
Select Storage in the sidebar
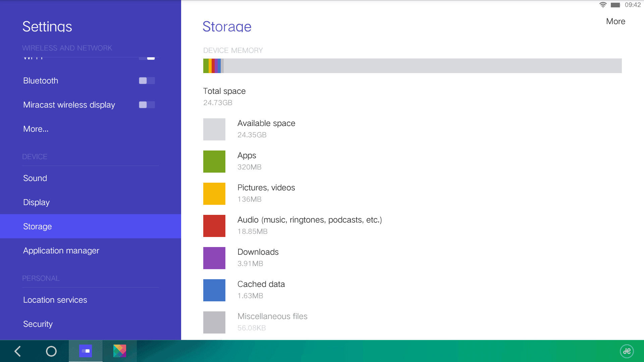(x=91, y=227)
